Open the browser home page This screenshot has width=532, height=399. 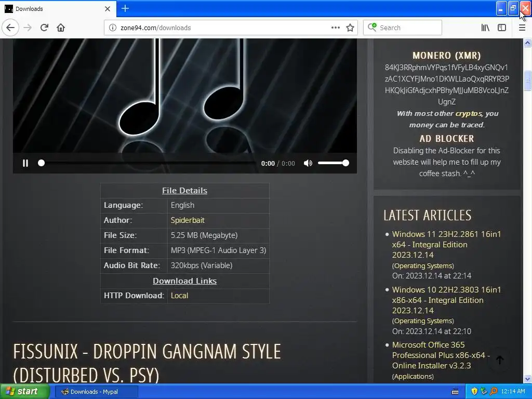(x=61, y=28)
